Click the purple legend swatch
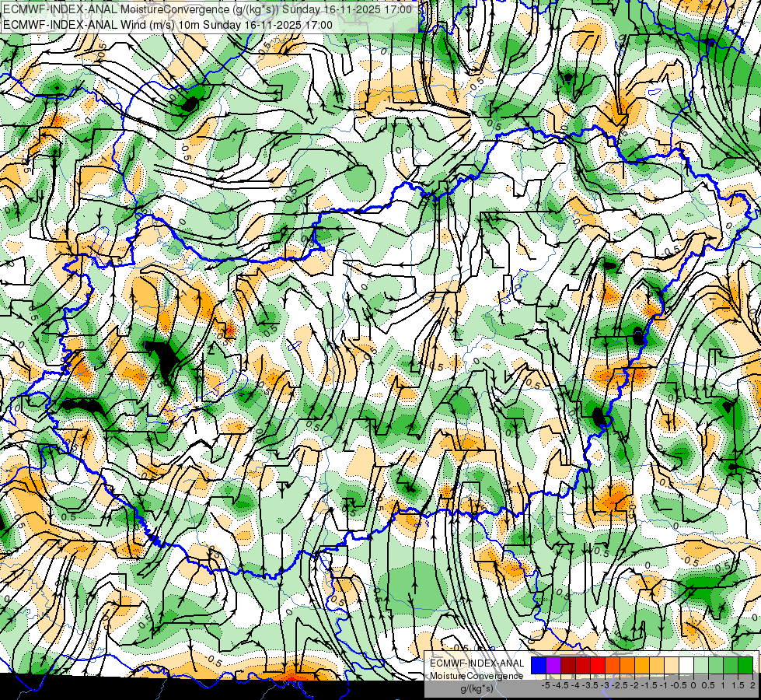761x700 pixels. point(553,666)
